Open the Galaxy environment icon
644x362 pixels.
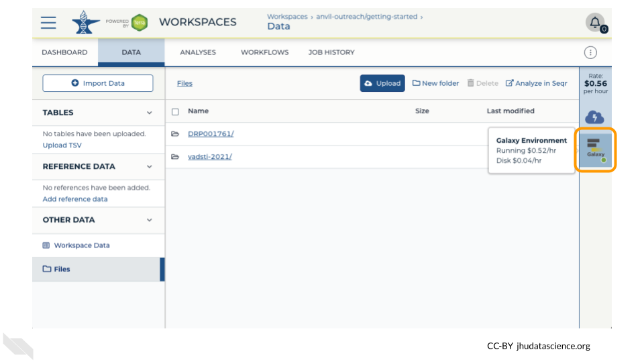596,149
